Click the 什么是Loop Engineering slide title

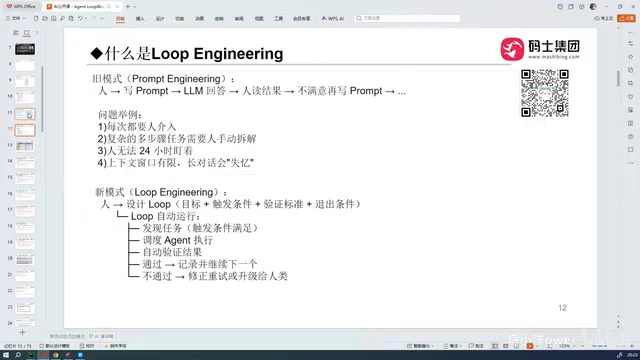coord(187,53)
